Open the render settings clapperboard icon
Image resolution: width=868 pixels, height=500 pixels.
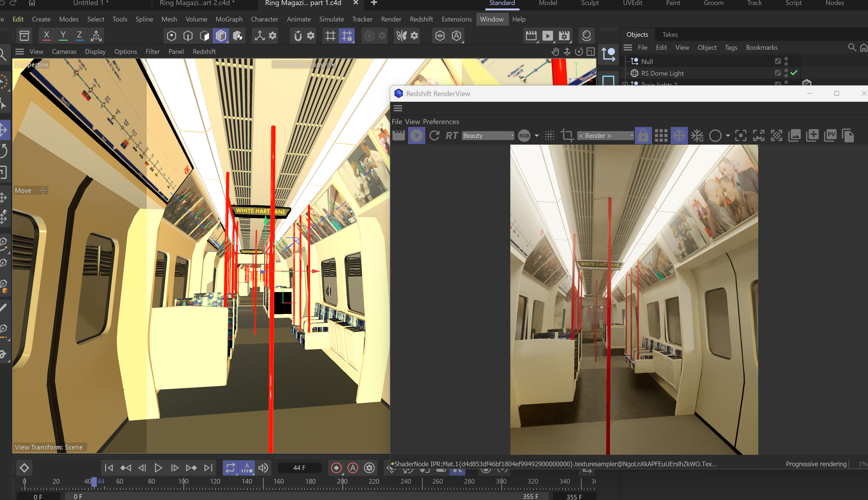(x=399, y=136)
